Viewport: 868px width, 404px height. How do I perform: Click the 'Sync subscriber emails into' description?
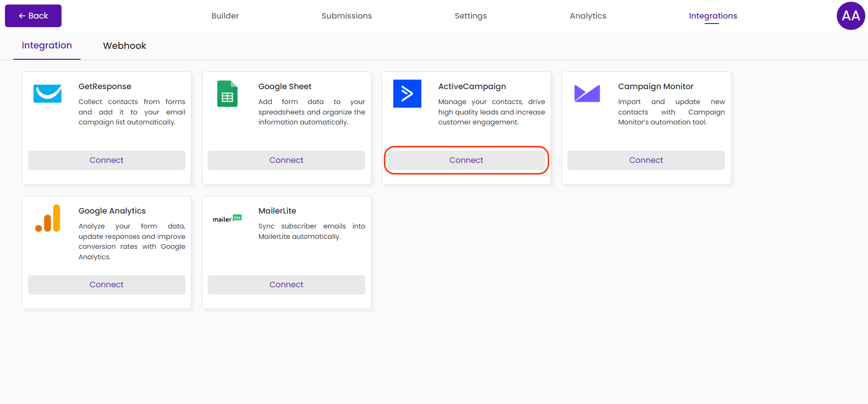[x=312, y=231]
